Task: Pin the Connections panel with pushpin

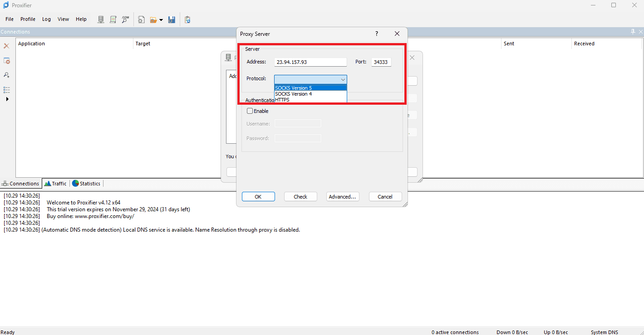Action: [633, 32]
